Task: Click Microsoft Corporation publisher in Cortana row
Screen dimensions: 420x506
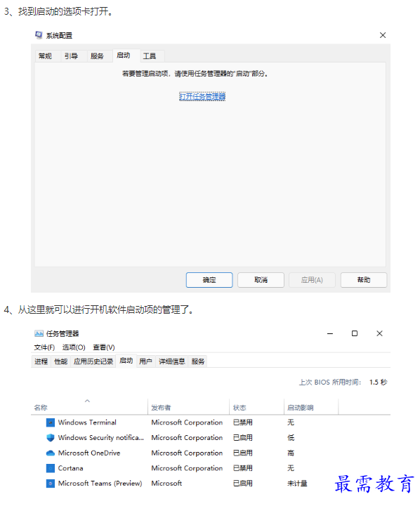Action: pyautogui.click(x=187, y=468)
